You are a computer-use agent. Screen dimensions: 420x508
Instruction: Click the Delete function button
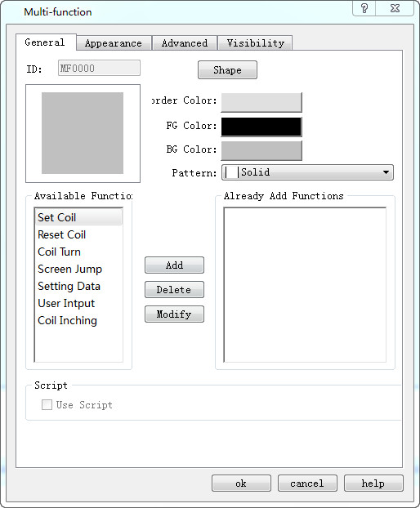[174, 289]
